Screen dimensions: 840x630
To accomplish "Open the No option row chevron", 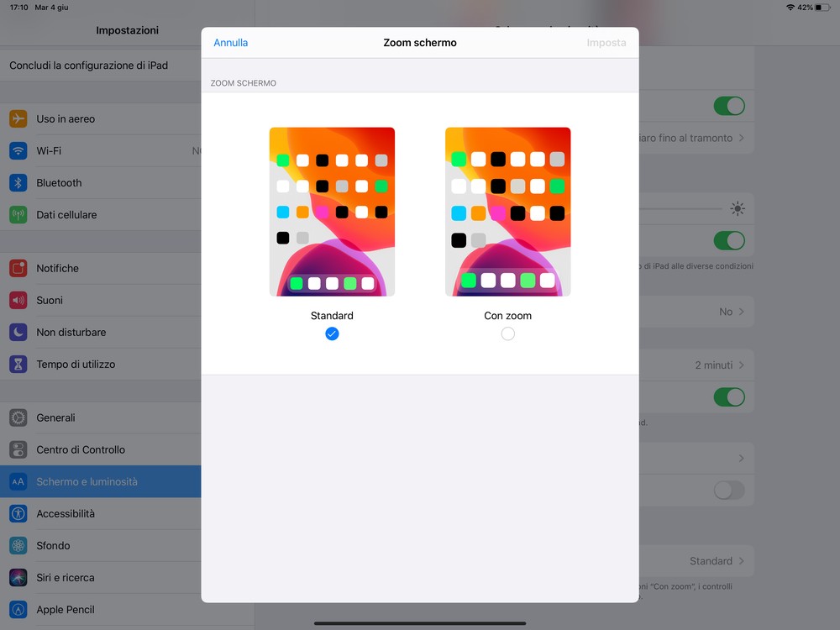I will [741, 312].
